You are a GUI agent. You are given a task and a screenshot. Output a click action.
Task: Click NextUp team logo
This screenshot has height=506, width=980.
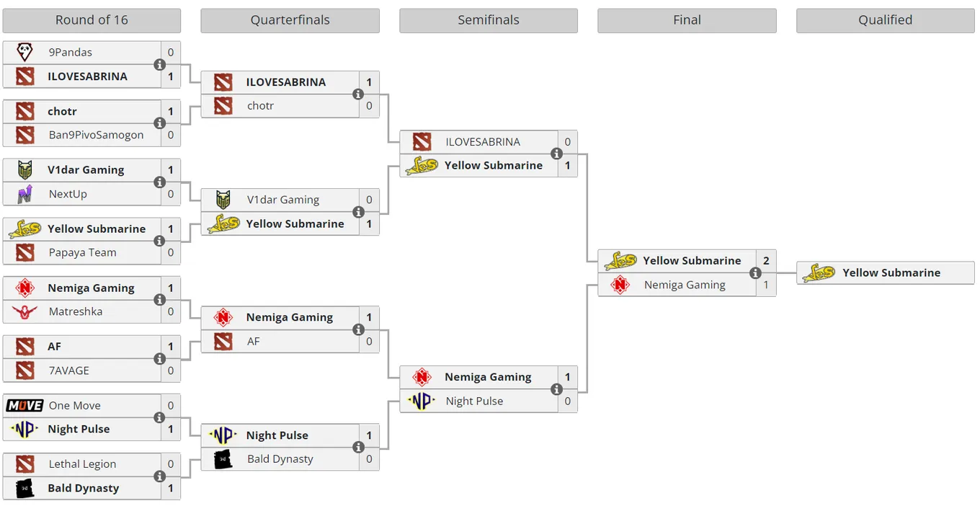[25, 194]
